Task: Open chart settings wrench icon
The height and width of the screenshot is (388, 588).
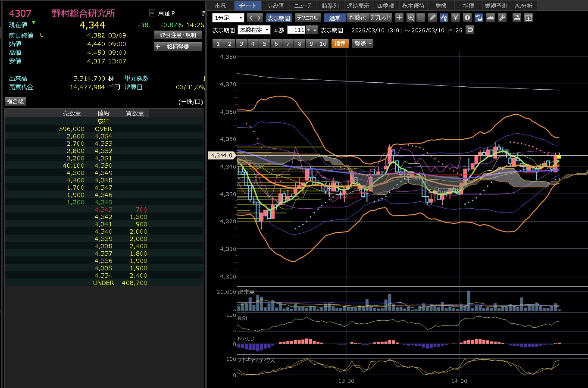Action: tap(502, 18)
